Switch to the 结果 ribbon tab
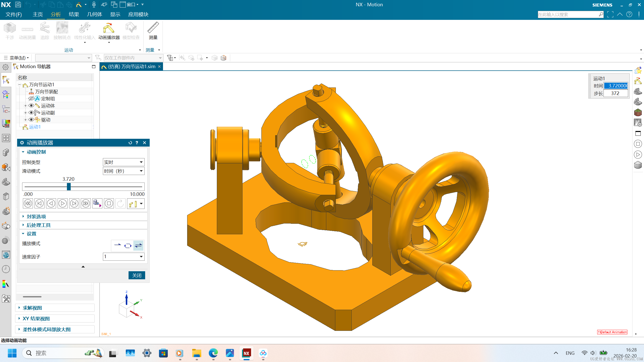This screenshot has height=362, width=644. (74, 15)
